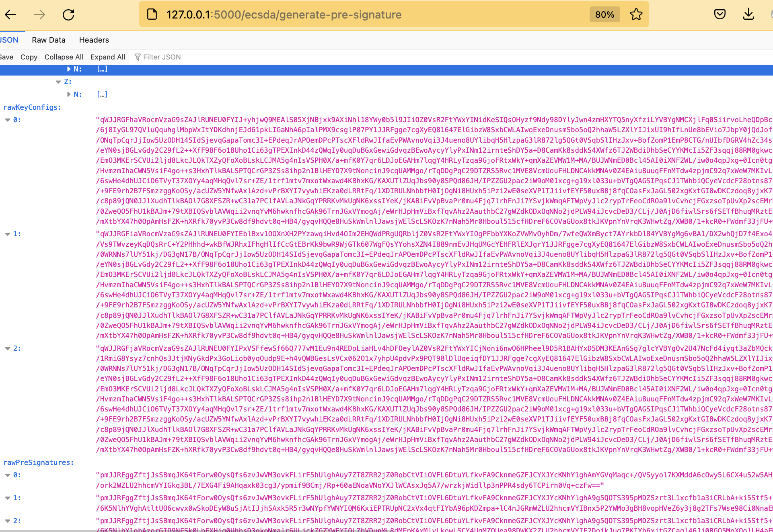Collapse rawKeyConfigs entry 2
The height and width of the screenshot is (532, 773).
coord(8,348)
